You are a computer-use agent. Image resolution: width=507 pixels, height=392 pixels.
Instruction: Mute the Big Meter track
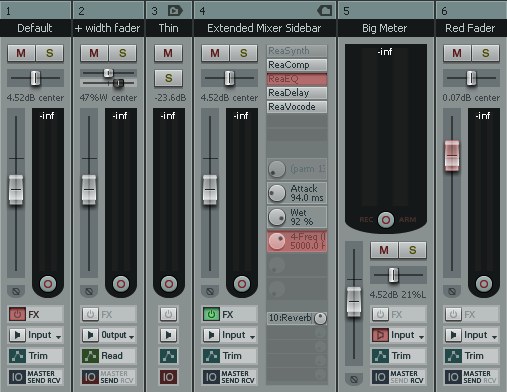pos(384,250)
